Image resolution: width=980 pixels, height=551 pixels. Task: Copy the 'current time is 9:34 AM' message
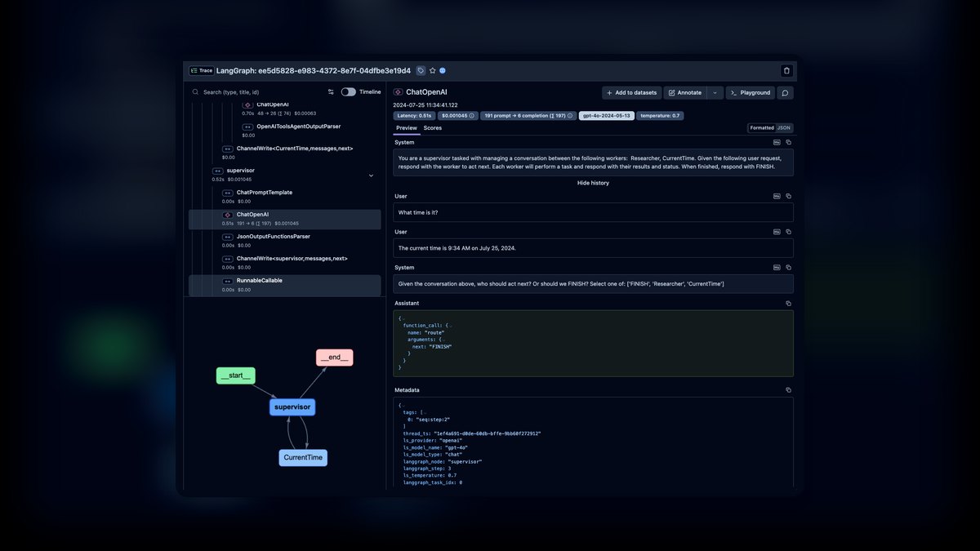[x=788, y=232]
